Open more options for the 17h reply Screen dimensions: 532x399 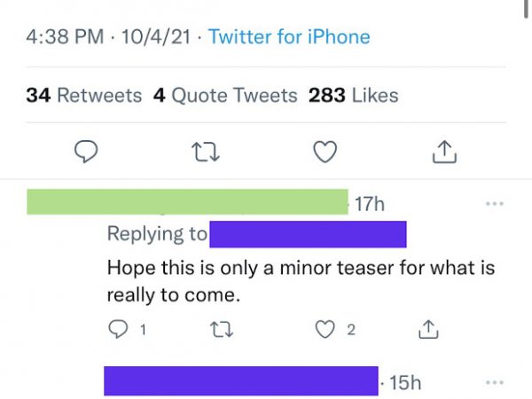coord(495,204)
